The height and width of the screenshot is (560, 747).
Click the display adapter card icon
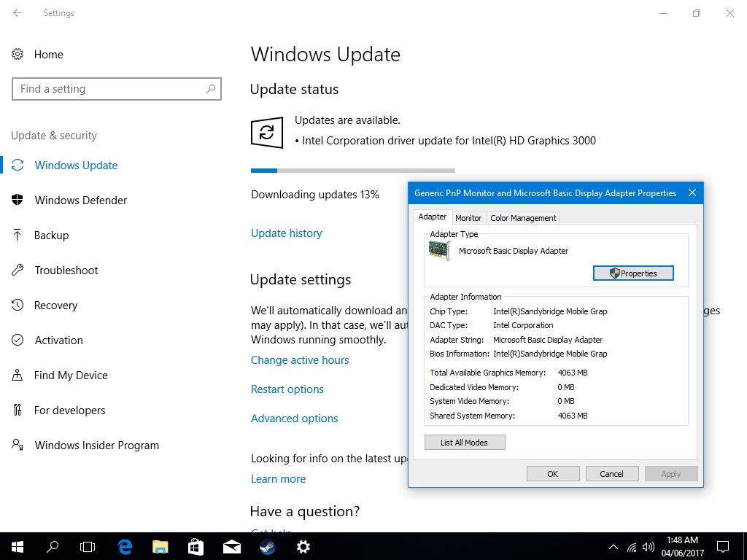tap(439, 251)
